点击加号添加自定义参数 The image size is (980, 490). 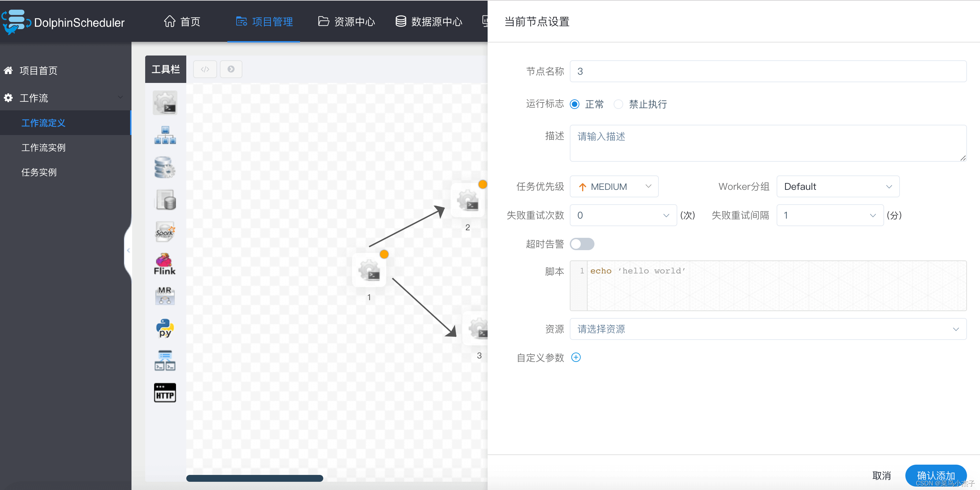(576, 357)
